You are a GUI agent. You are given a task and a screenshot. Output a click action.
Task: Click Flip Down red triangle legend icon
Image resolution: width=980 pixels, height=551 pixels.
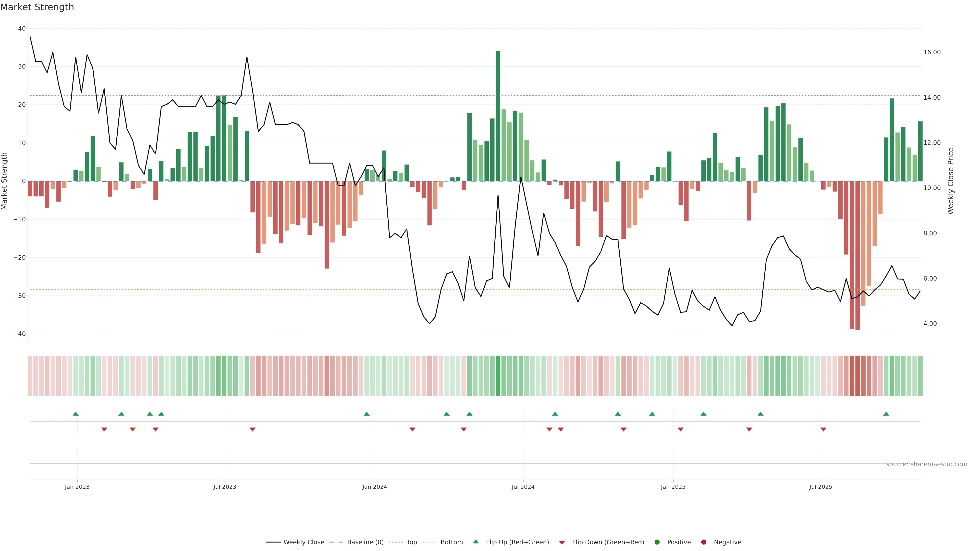(562, 543)
